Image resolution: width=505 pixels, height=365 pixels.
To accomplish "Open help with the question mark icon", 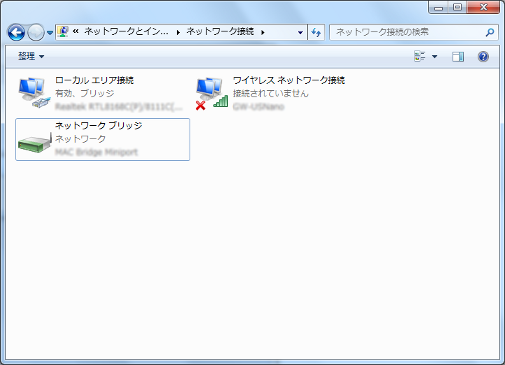I will click(483, 57).
